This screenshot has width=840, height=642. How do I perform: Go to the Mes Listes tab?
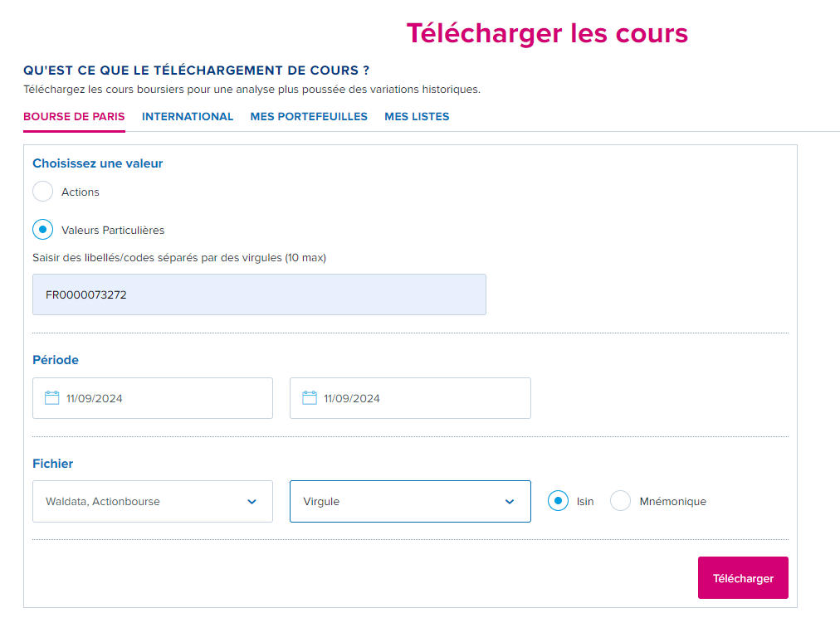(417, 117)
